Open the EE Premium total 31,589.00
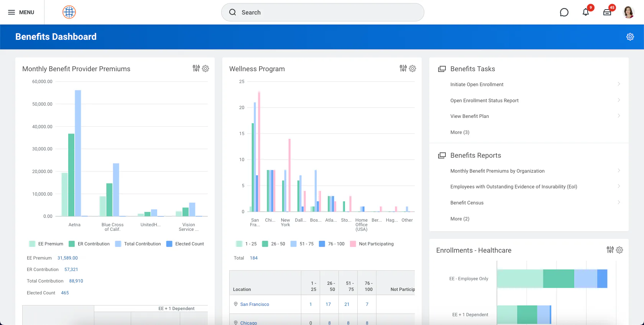644x325 pixels. [x=67, y=258]
